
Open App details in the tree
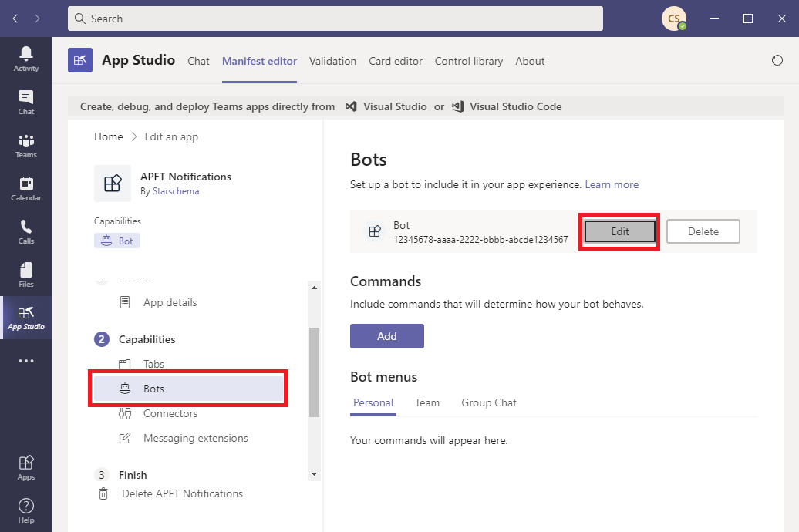pos(170,303)
